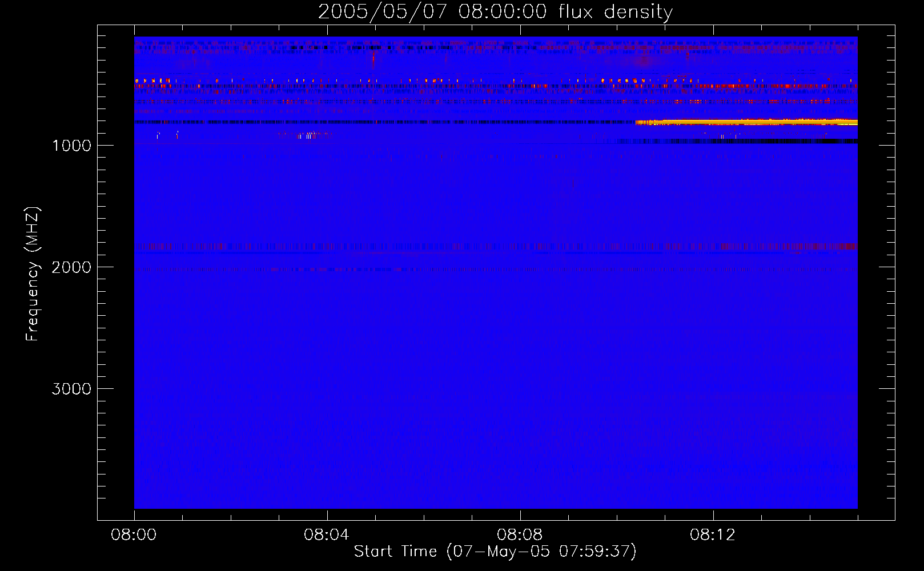Click the red interference band near 1800 MHz
The width and height of the screenshot is (924, 571).
496,247
